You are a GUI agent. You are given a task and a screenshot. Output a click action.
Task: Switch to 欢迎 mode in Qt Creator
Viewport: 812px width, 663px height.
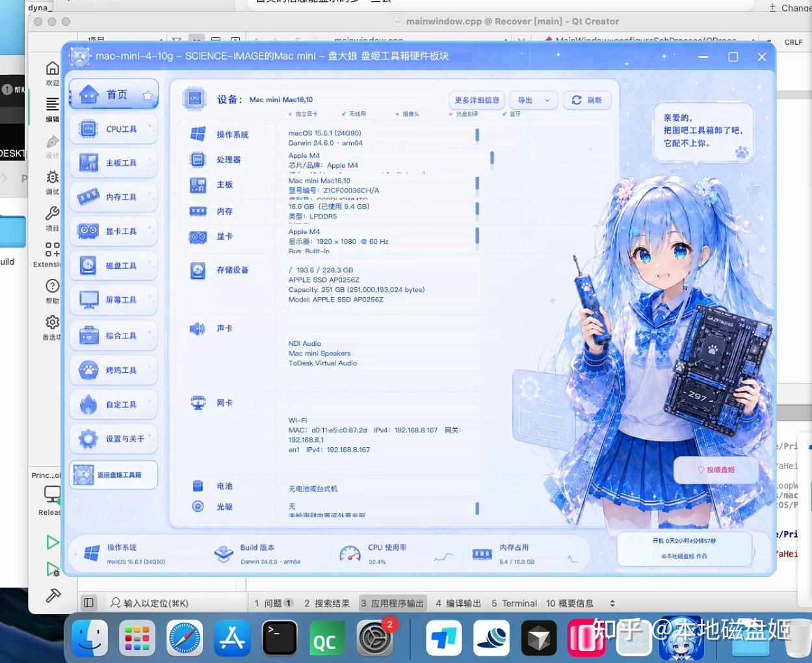[52, 73]
